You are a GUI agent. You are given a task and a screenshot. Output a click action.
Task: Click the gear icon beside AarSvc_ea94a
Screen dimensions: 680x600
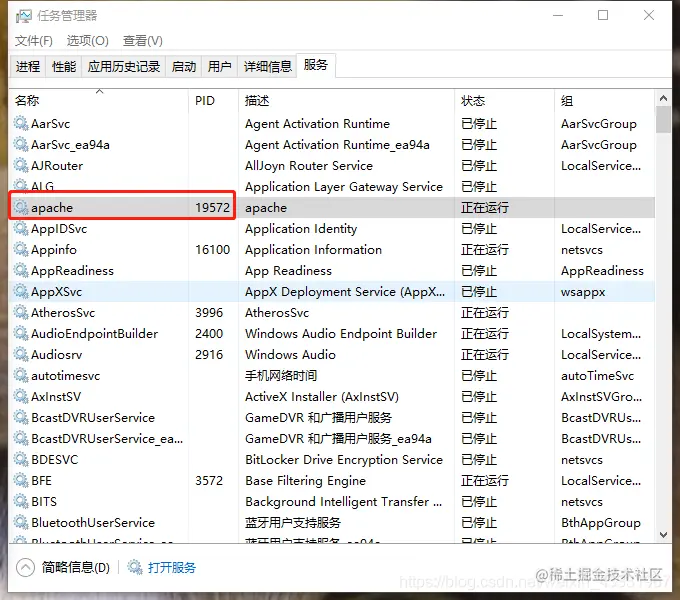[20, 144]
